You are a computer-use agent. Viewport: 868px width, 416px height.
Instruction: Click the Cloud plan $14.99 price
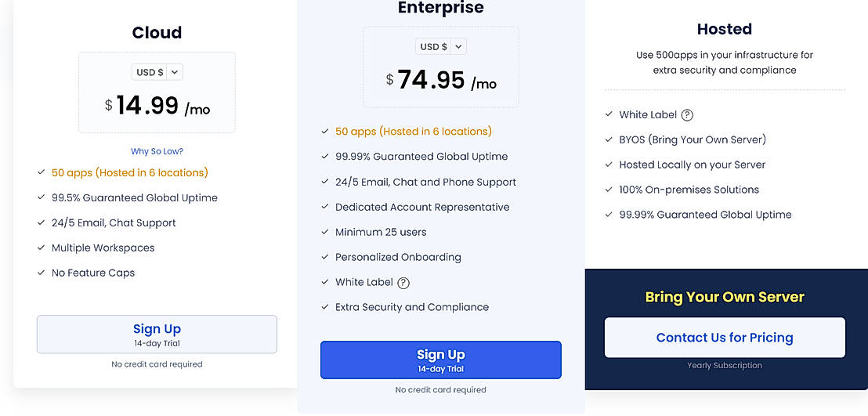pyautogui.click(x=157, y=106)
